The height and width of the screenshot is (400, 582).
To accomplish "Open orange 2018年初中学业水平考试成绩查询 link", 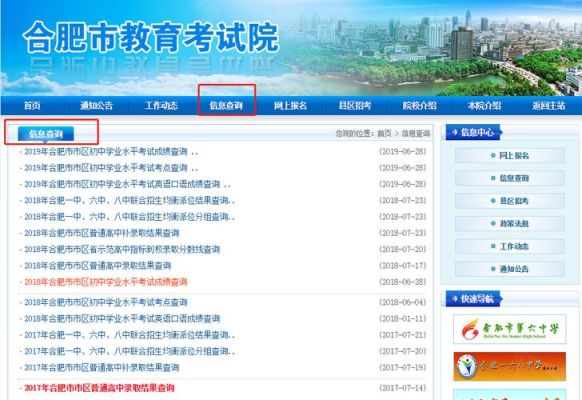I will pyautogui.click(x=106, y=282).
